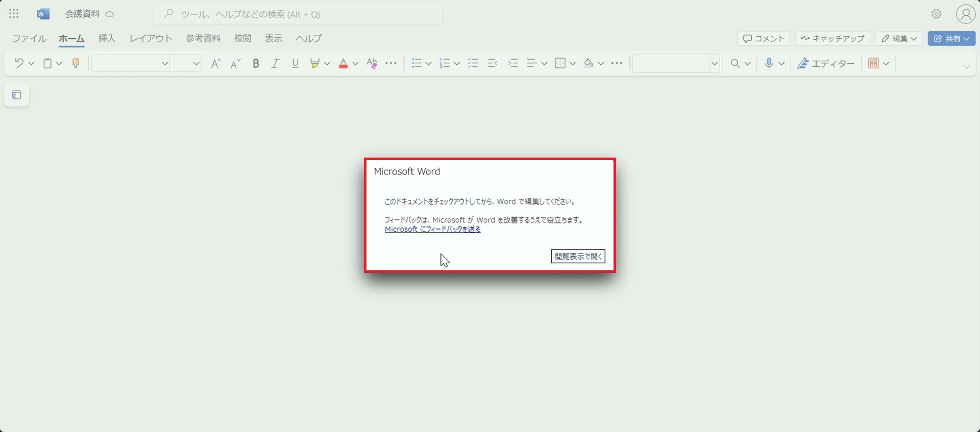The width and height of the screenshot is (980, 432).
Task: Expand the font name combo box
Action: [164, 63]
